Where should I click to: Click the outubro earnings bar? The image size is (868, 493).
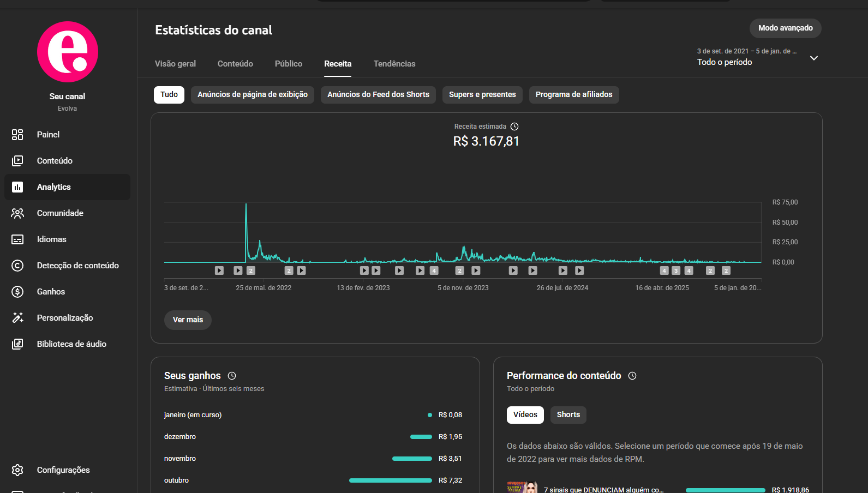pyautogui.click(x=390, y=480)
